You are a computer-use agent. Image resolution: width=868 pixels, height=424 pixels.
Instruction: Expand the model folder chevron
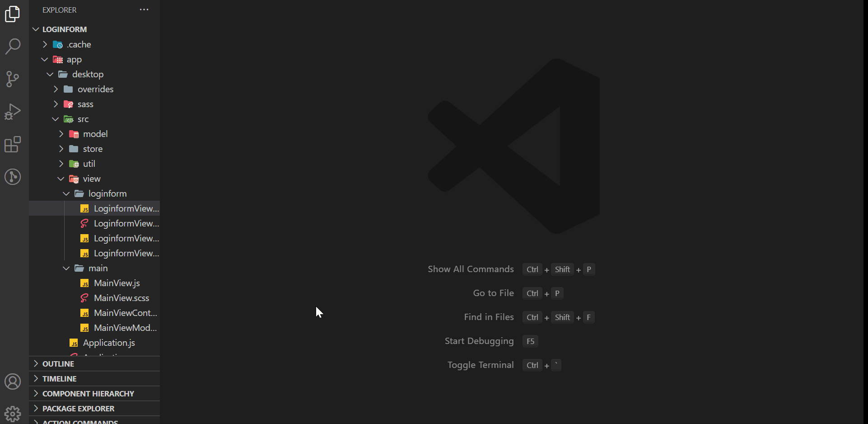click(61, 134)
